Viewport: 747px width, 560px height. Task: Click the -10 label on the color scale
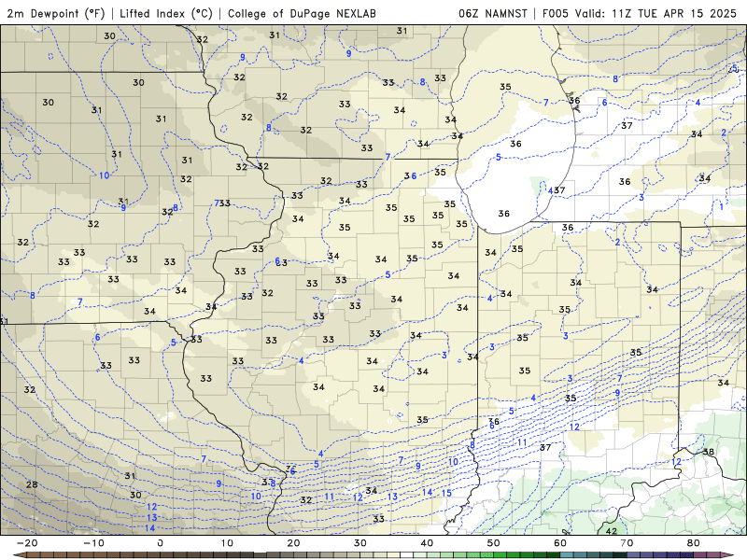click(93, 543)
